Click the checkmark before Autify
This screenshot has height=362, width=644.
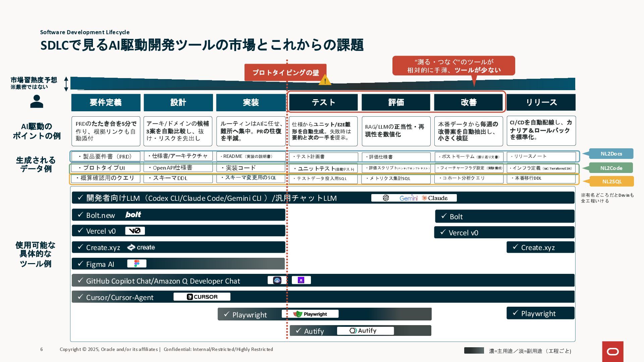tap(298, 330)
